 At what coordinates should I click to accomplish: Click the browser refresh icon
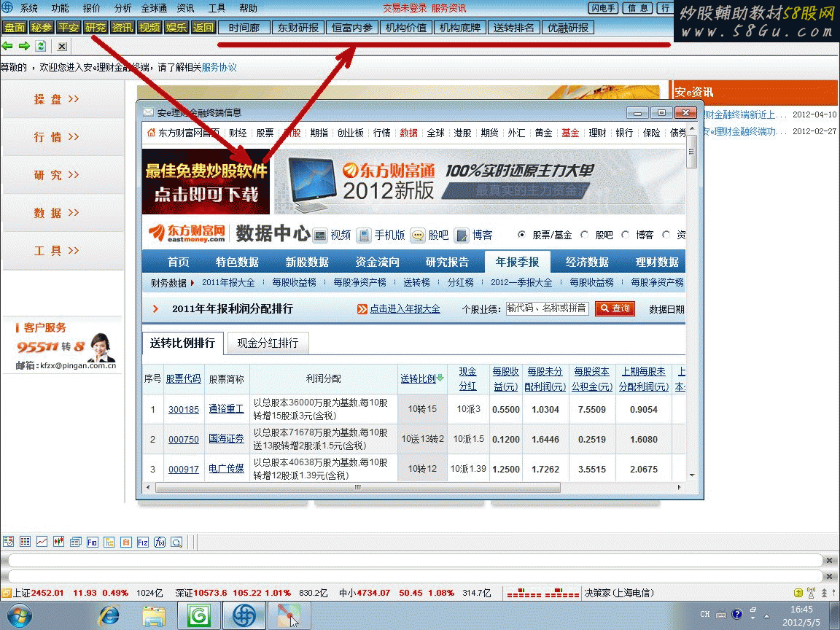41,46
